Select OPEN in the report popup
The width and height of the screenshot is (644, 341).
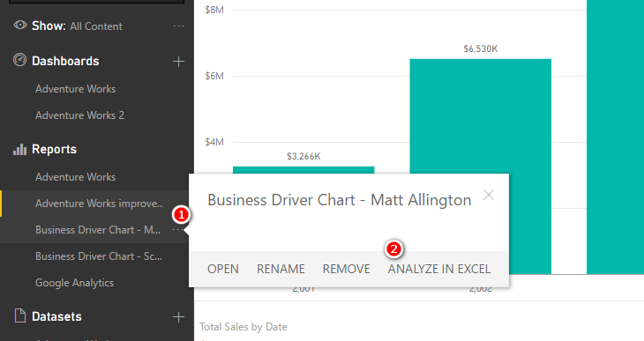[223, 270]
